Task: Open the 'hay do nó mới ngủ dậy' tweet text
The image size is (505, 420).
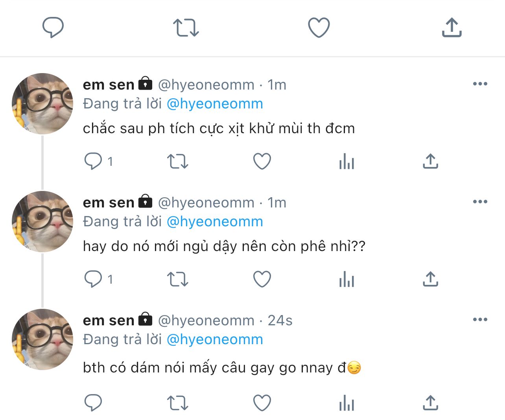Action: pos(224,246)
